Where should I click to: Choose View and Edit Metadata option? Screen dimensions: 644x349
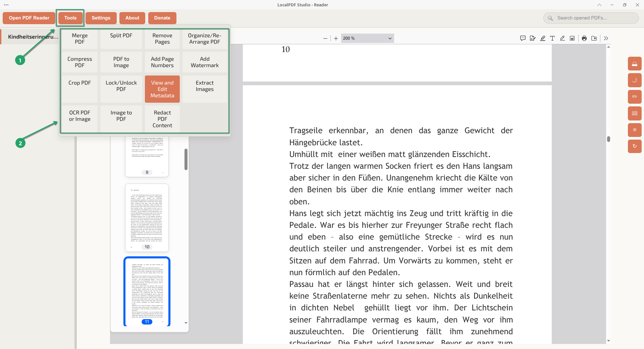162,89
